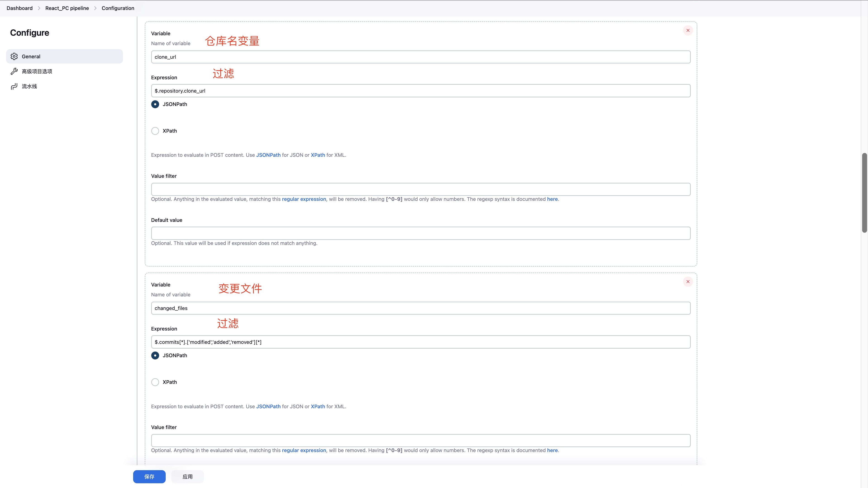Image resolution: width=868 pixels, height=488 pixels.
Task: Select XPath for changed_files expression
Action: coord(155,382)
